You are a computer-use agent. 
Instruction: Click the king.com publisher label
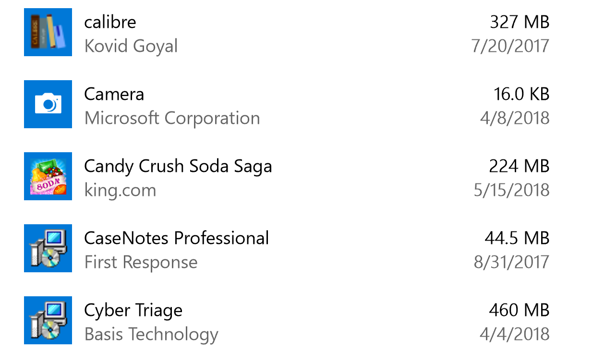(120, 191)
